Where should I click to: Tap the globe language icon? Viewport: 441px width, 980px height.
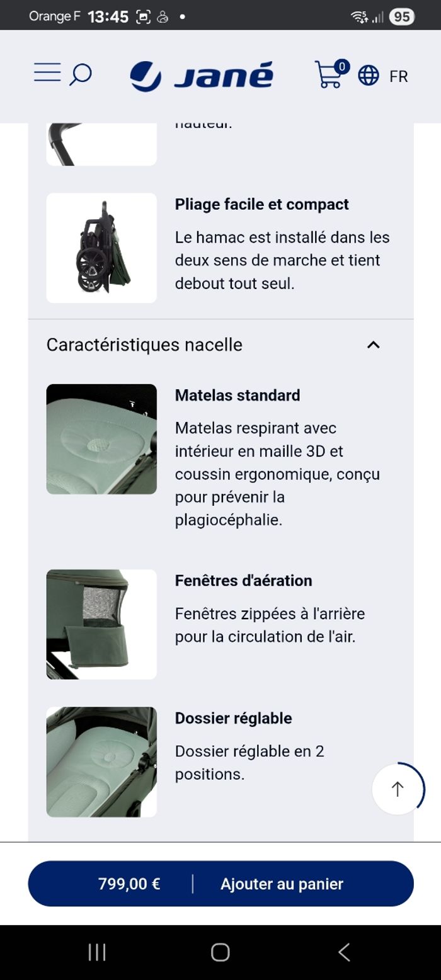coord(368,77)
